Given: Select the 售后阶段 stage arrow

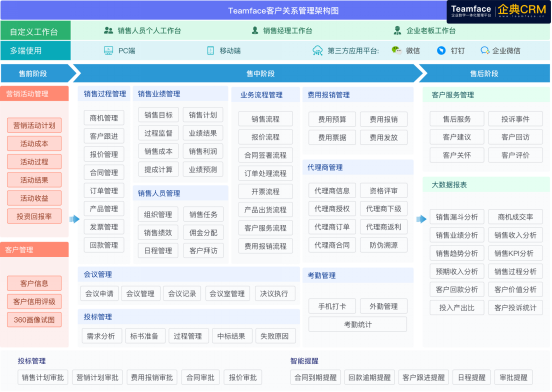Looking at the screenshot, I should [x=484, y=74].
